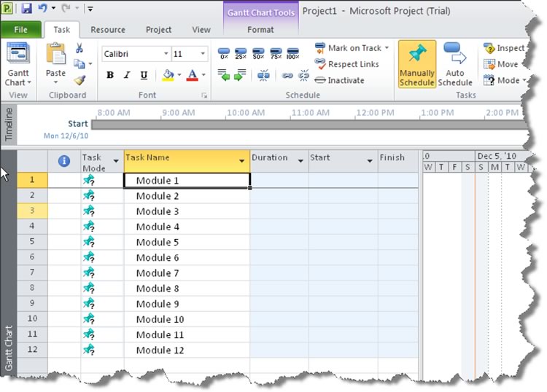Mark task 100% complete icon
The image size is (547, 392).
tap(292, 54)
